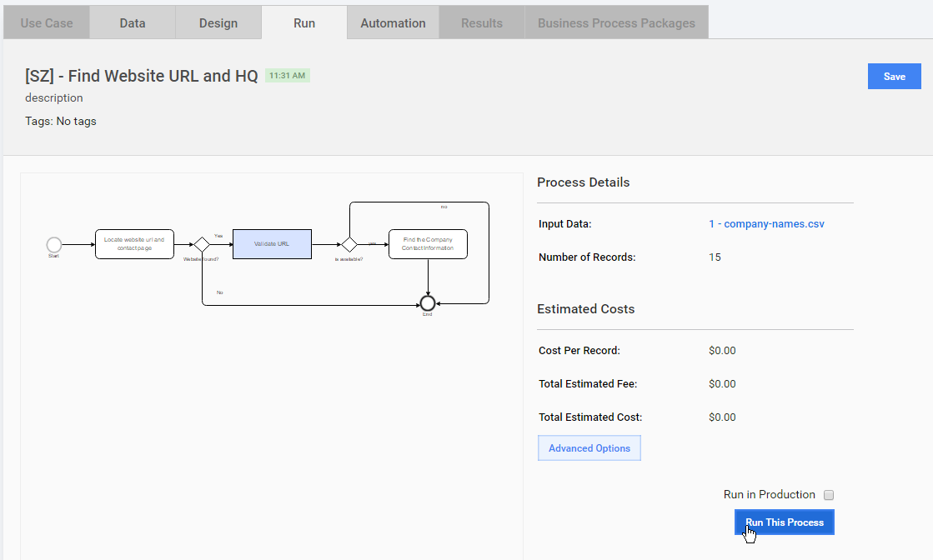933x560 pixels.
Task: Click the blue Save button
Action: pos(895,76)
